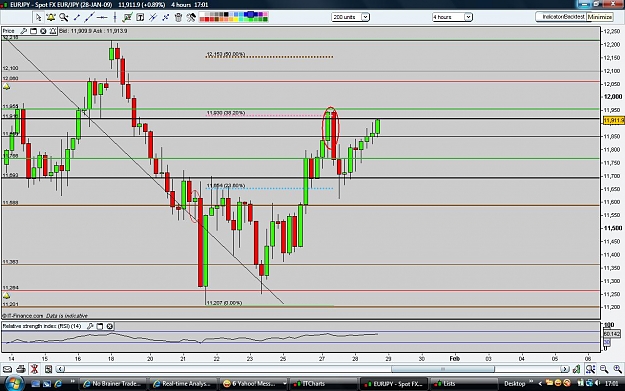Click the trash bin delete icon
The image size is (625, 391).
178,17
